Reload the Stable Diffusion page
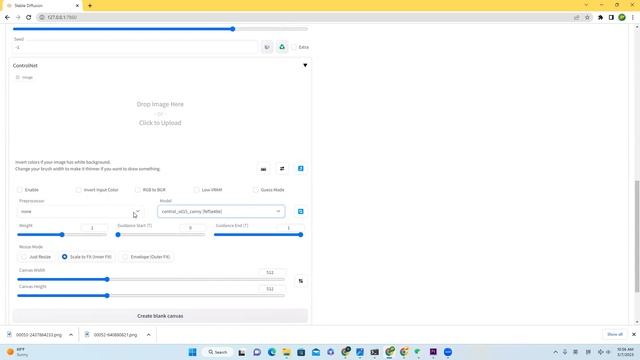 (x=29, y=17)
